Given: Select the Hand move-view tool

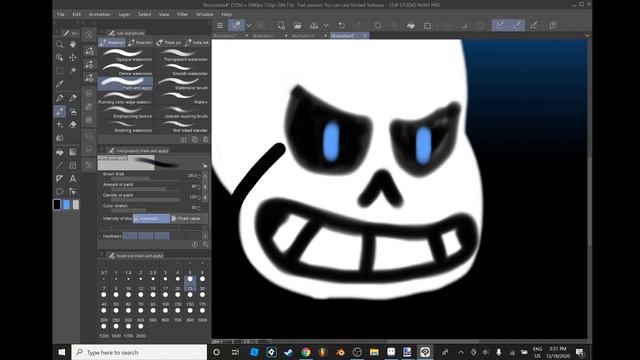Looking at the screenshot, I should pyautogui.click(x=73, y=44).
